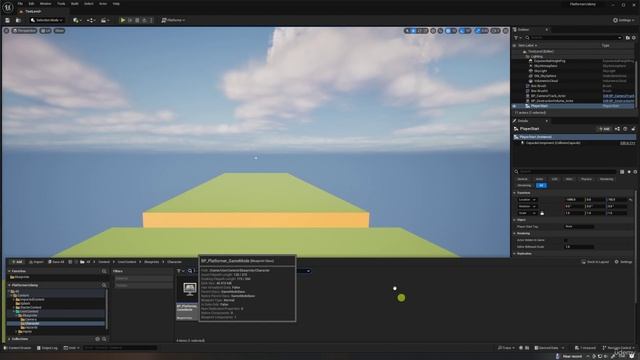The height and width of the screenshot is (360, 640).
Task: Maximize or restore the viewport icon
Action: tap(505, 31)
